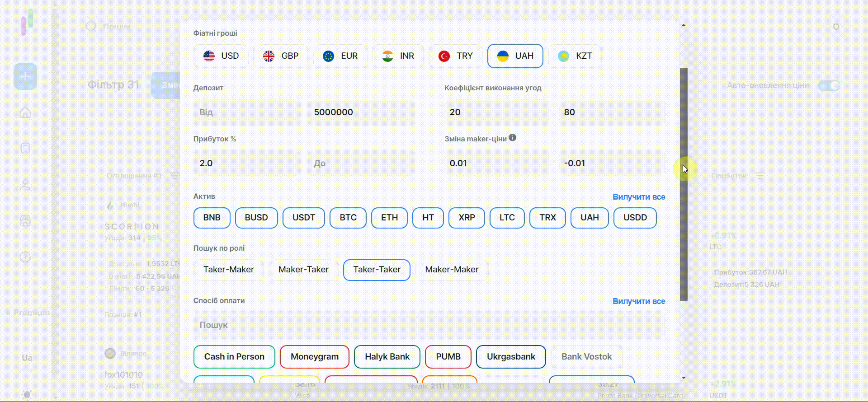Select the KZT fiat currency tab
868x402 pixels.
point(575,56)
